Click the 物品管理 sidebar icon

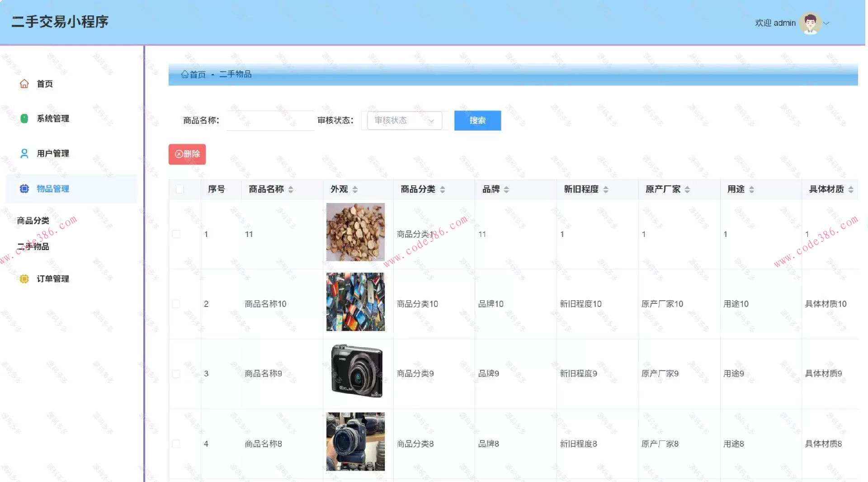pyautogui.click(x=24, y=189)
